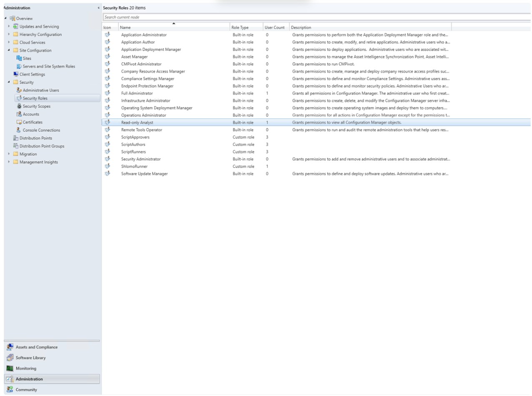Image resolution: width=532 pixels, height=396 pixels.
Task: Open the Software Library workspace
Action: [x=31, y=358]
